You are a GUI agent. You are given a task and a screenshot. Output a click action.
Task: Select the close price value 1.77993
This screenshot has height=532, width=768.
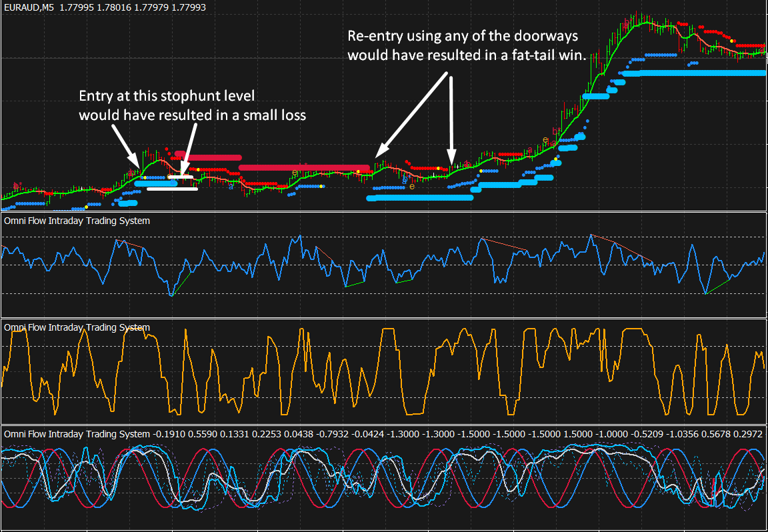coord(189,7)
